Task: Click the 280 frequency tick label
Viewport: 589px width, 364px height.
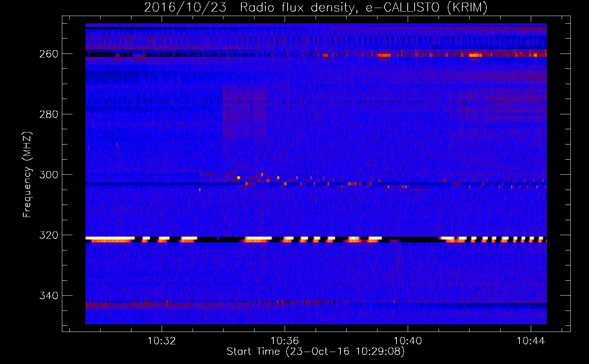Action: 48,114
